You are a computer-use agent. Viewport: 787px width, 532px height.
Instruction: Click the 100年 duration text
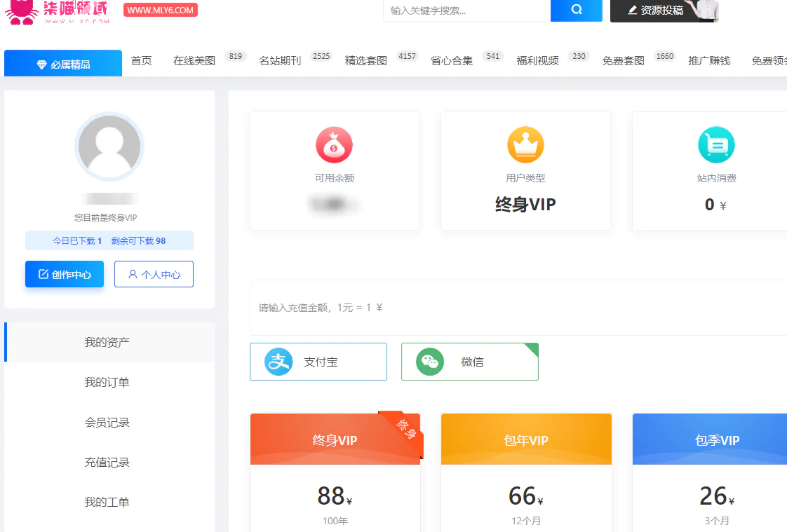pos(335,521)
